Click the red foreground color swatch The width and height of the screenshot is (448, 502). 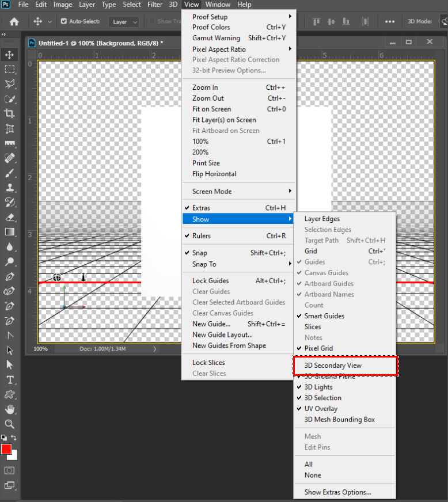coord(6,449)
